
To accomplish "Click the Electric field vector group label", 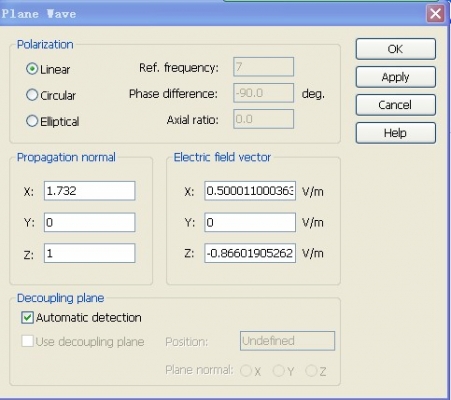I will click(x=222, y=157).
